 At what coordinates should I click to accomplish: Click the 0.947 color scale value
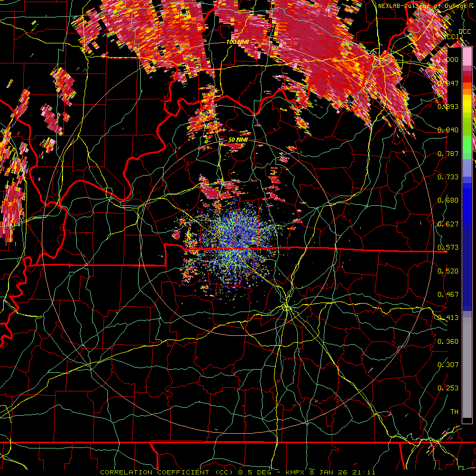click(448, 83)
